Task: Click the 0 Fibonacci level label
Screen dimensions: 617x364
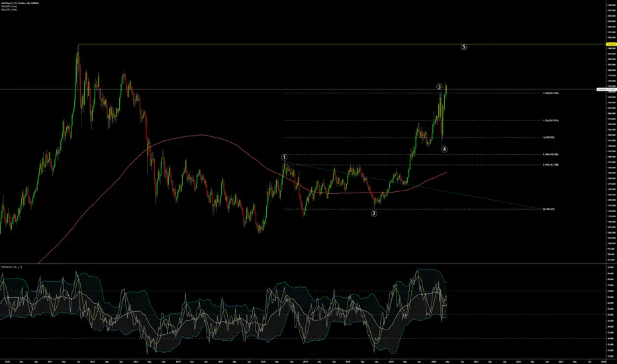Action: pos(549,209)
